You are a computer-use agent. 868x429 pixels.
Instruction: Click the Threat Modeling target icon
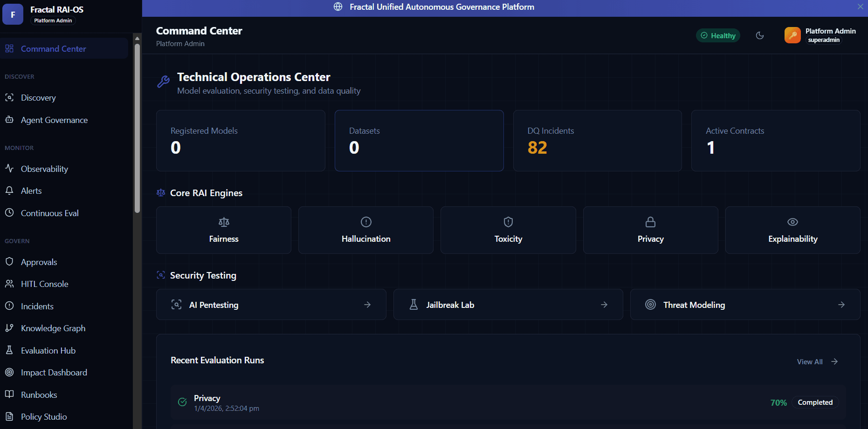point(650,305)
